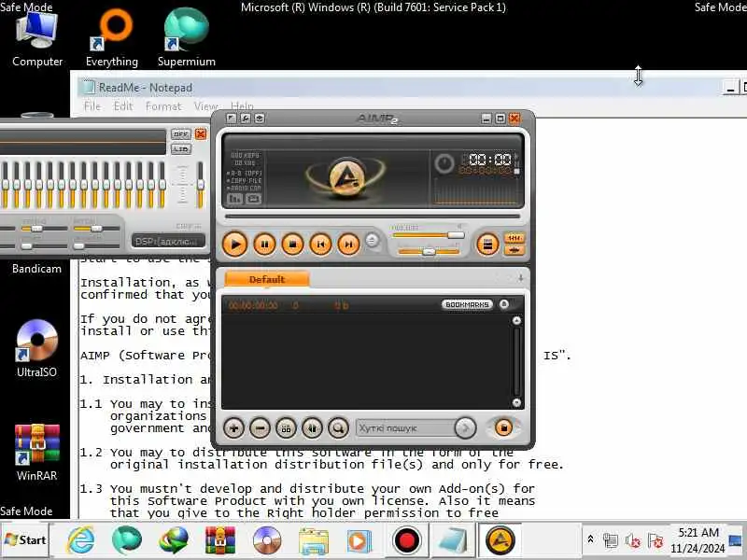Open the Edit menu in Notepad
This screenshot has width=747, height=560.
[x=123, y=106]
